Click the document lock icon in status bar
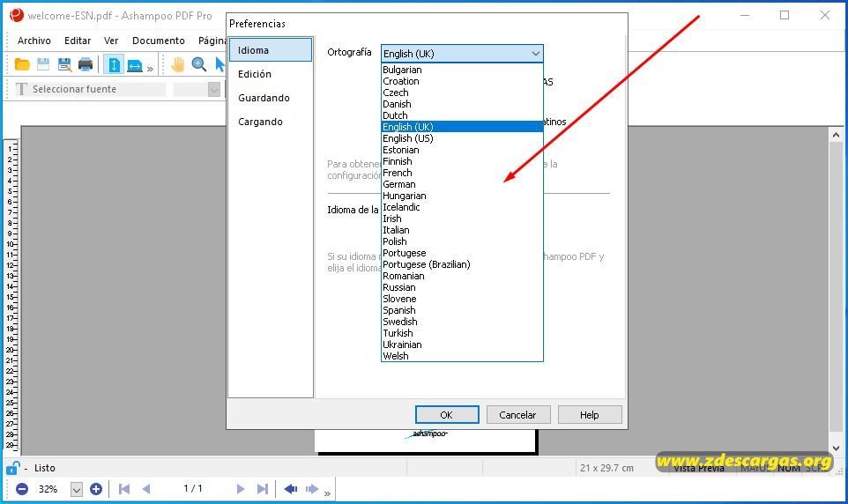 click(x=12, y=468)
